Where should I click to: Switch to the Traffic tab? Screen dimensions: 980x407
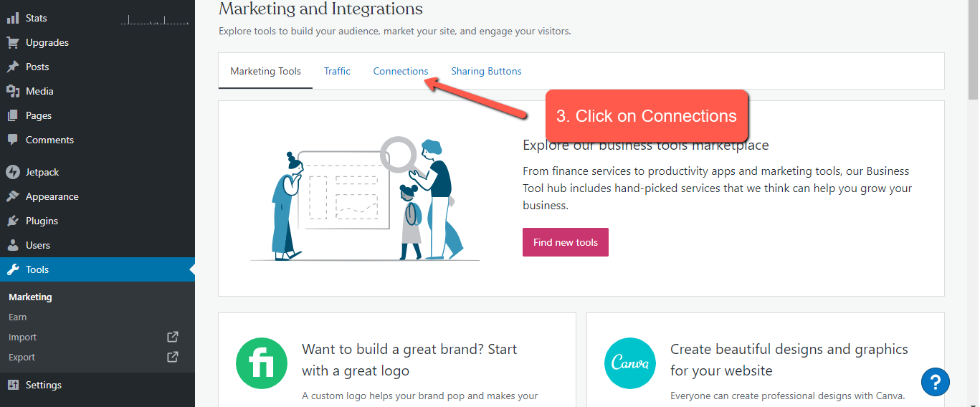tap(337, 71)
